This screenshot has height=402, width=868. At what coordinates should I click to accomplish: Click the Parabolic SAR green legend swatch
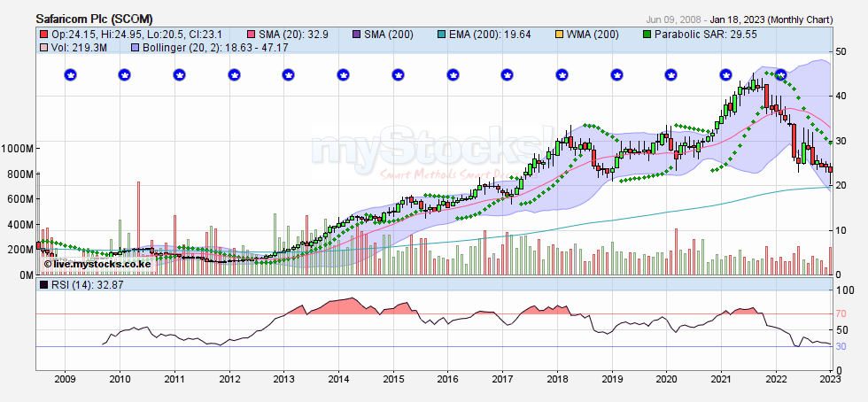(647, 35)
